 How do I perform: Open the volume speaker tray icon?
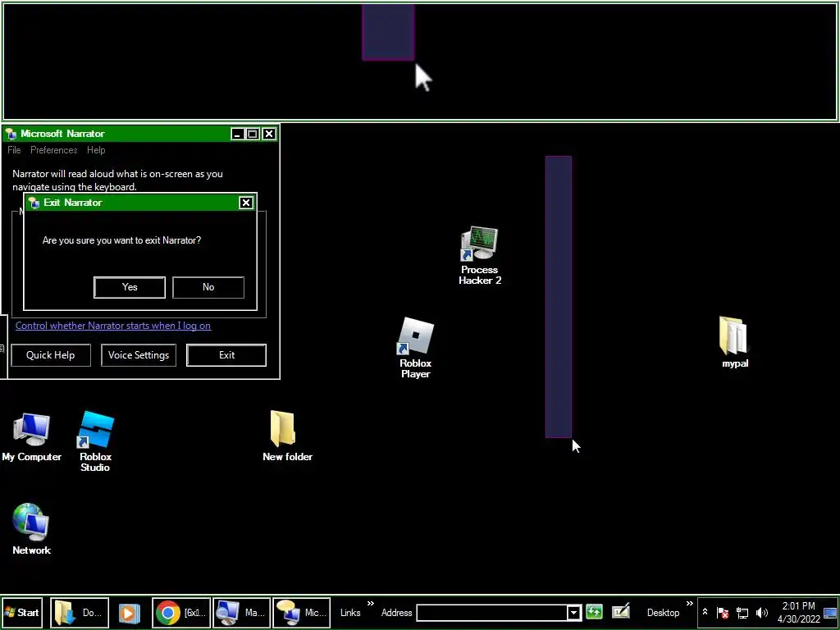[761, 613]
